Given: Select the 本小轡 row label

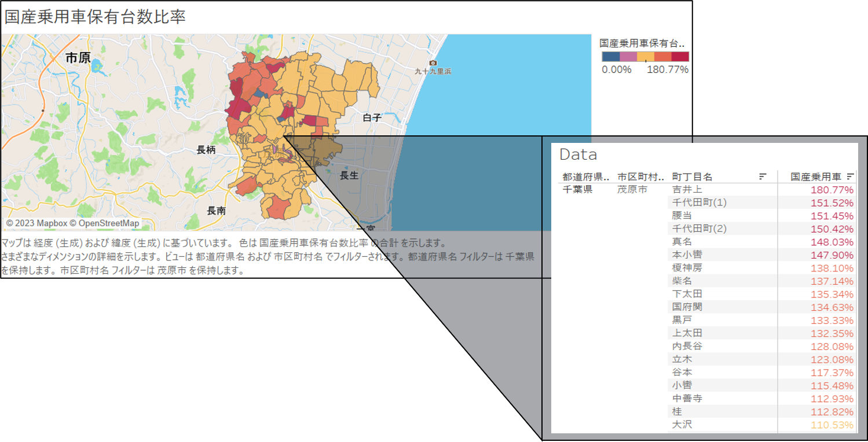Looking at the screenshot, I should tap(687, 255).
